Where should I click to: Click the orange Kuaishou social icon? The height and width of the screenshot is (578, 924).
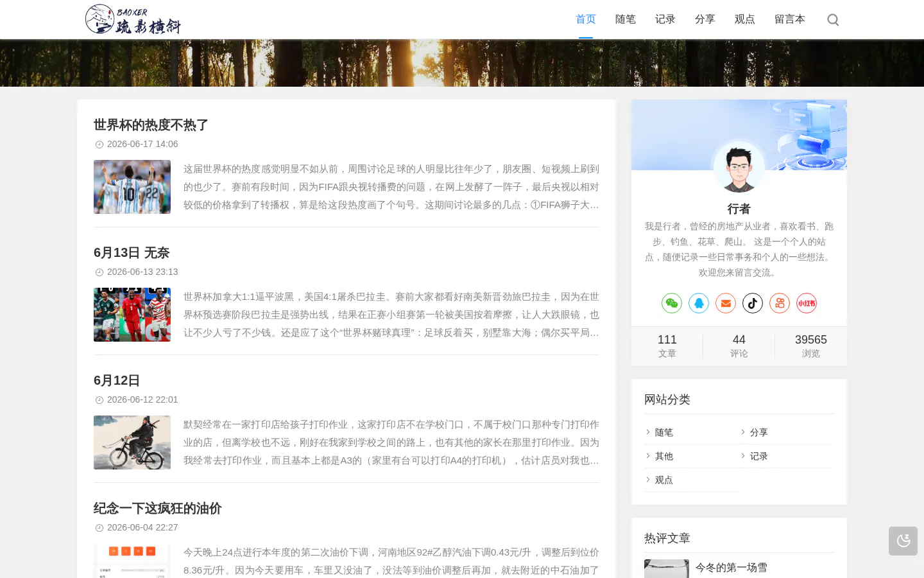[x=780, y=303]
